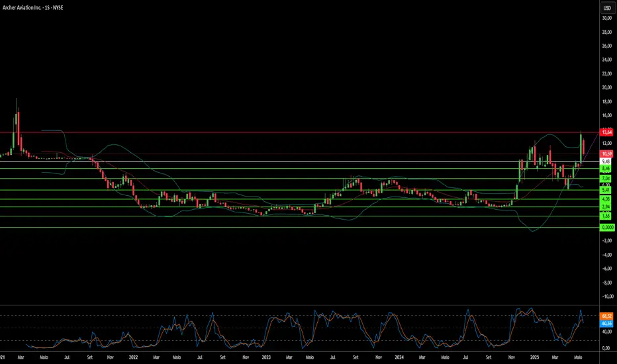Select the 2024 label on time axis
Screen dimensions: 617x364
click(x=399, y=357)
